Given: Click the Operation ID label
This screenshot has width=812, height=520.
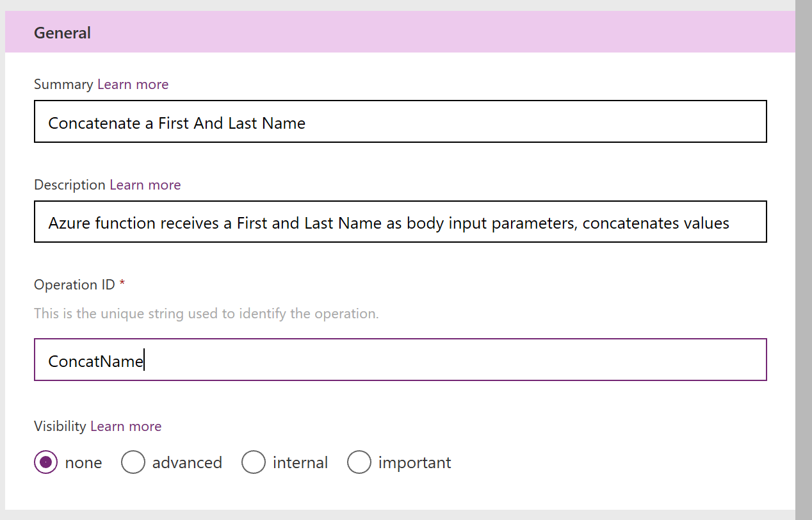Looking at the screenshot, I should click(x=74, y=285).
